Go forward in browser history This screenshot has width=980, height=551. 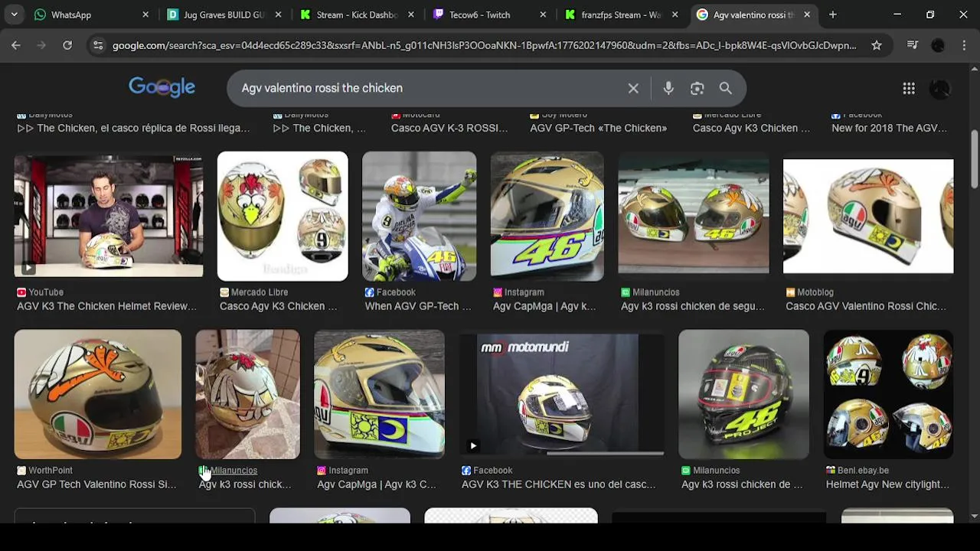pos(41,45)
